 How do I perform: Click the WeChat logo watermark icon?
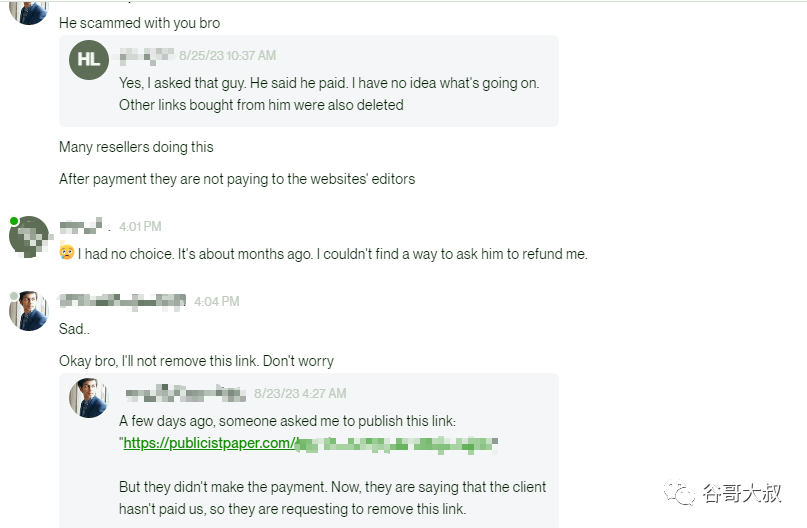(x=679, y=492)
